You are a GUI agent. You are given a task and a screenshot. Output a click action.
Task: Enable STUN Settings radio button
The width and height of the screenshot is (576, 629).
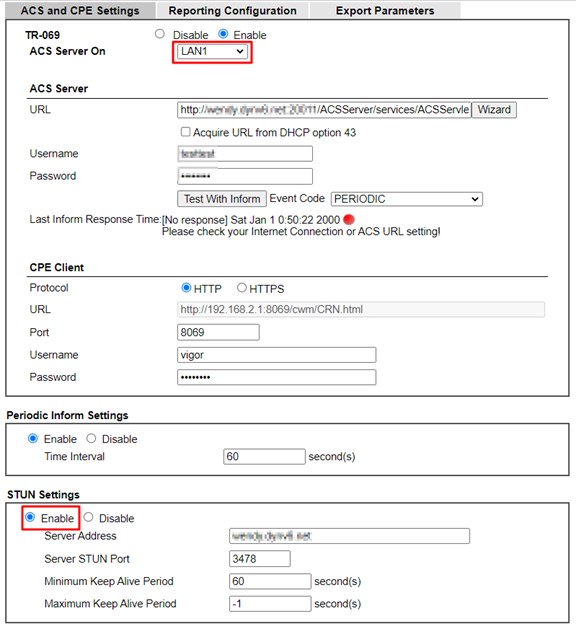pyautogui.click(x=30, y=517)
